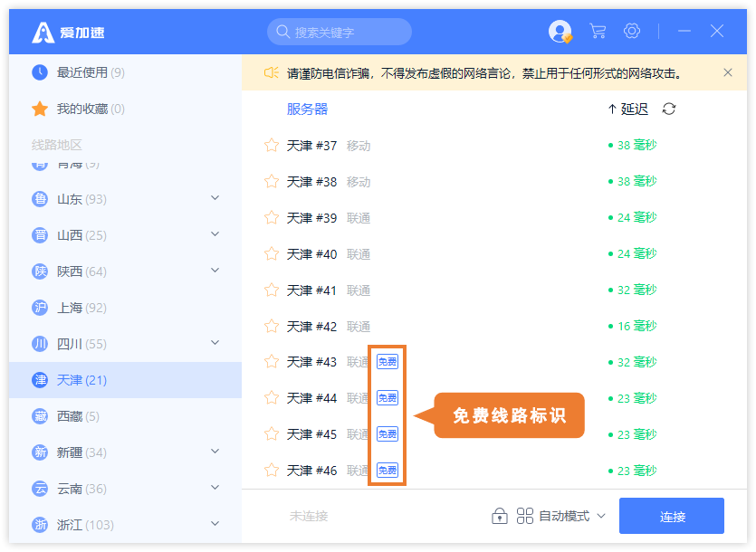This screenshot has width=756, height=552.
Task: Favorite server 天津 #44
Action: coord(272,398)
